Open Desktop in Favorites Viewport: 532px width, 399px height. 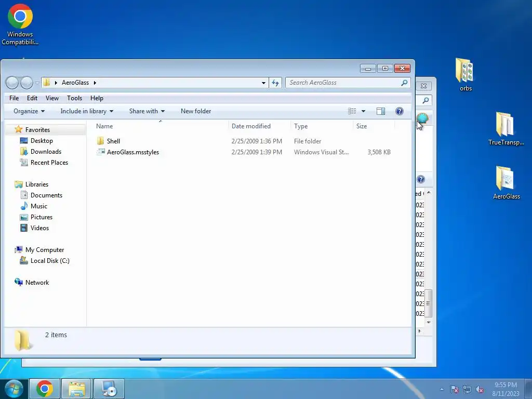42,140
